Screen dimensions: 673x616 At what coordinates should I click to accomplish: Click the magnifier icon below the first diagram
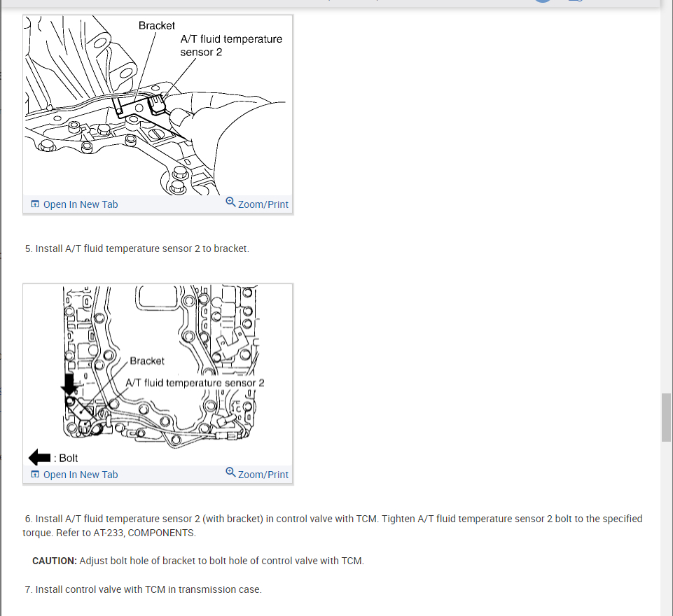(230, 202)
